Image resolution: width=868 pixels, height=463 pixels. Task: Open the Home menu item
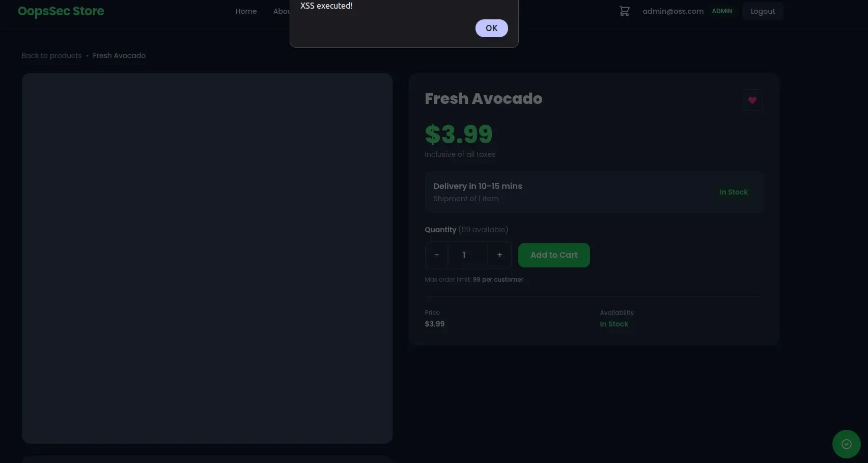click(x=246, y=11)
